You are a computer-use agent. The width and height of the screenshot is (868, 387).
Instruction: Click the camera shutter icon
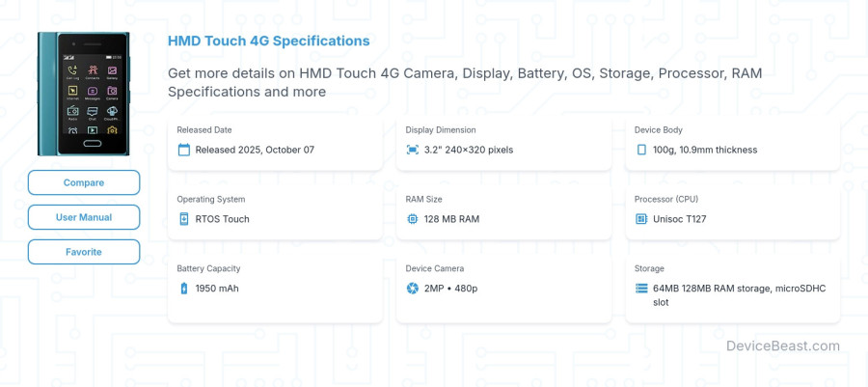coord(413,288)
